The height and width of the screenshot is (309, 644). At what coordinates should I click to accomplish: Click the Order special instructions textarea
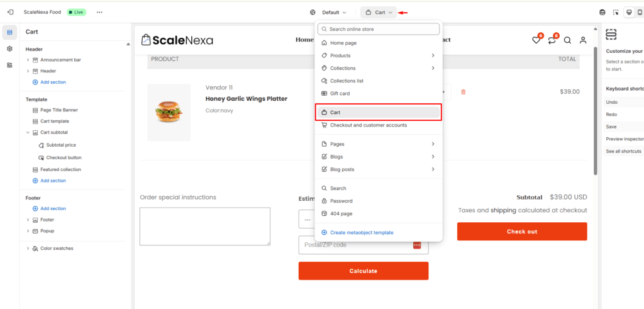point(205,227)
